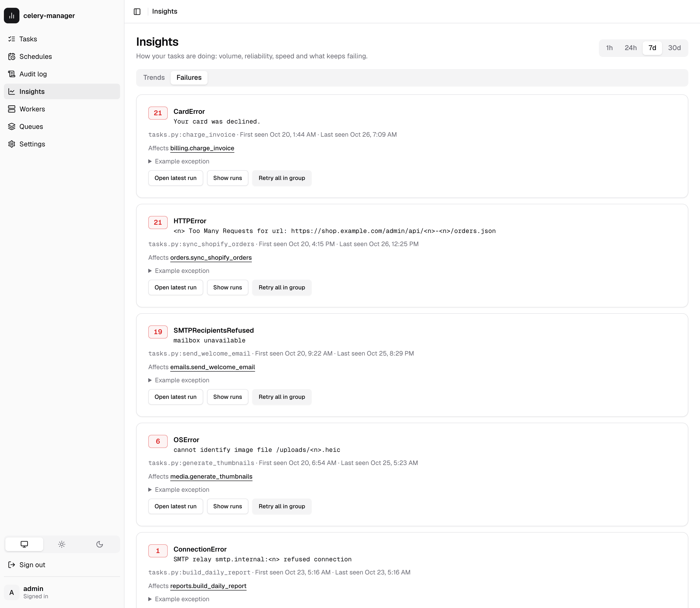The width and height of the screenshot is (700, 608).
Task: Select the 30d time range
Action: pos(674,48)
